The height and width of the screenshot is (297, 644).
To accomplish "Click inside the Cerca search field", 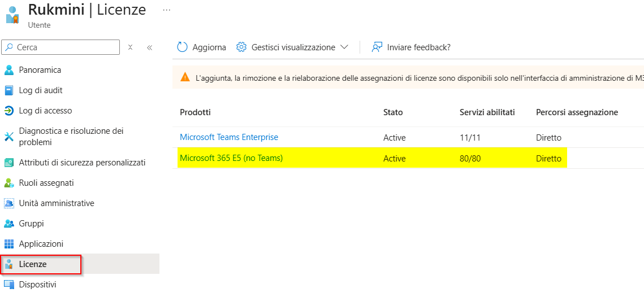I will pyautogui.click(x=61, y=47).
